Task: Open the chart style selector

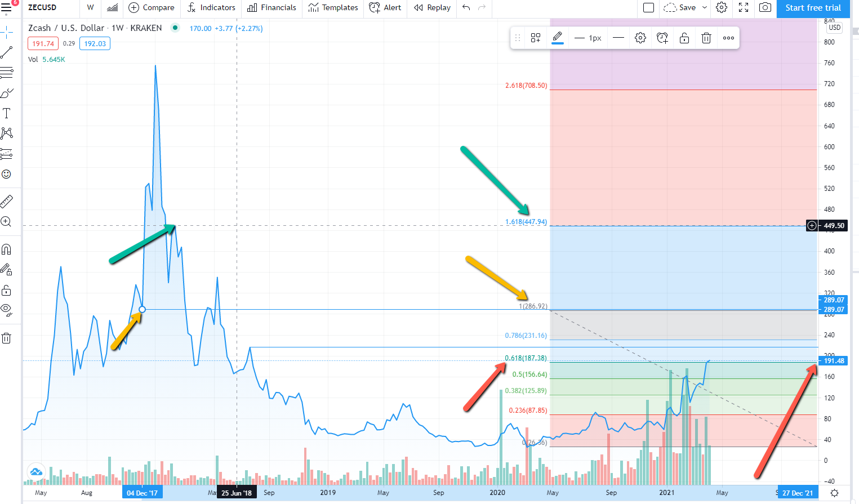Action: [x=112, y=8]
